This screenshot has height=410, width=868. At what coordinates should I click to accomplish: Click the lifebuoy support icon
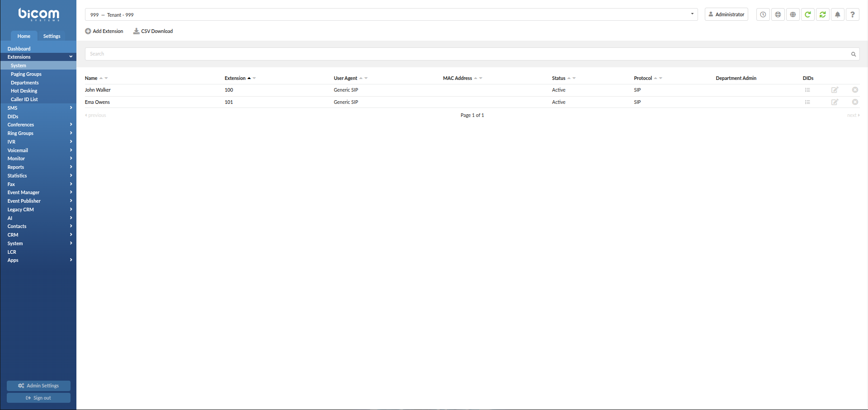778,14
